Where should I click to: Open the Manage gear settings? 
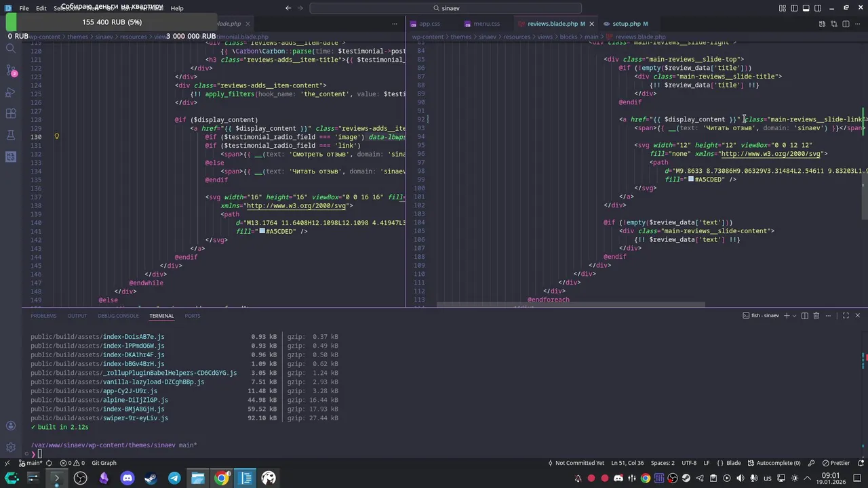click(x=10, y=447)
